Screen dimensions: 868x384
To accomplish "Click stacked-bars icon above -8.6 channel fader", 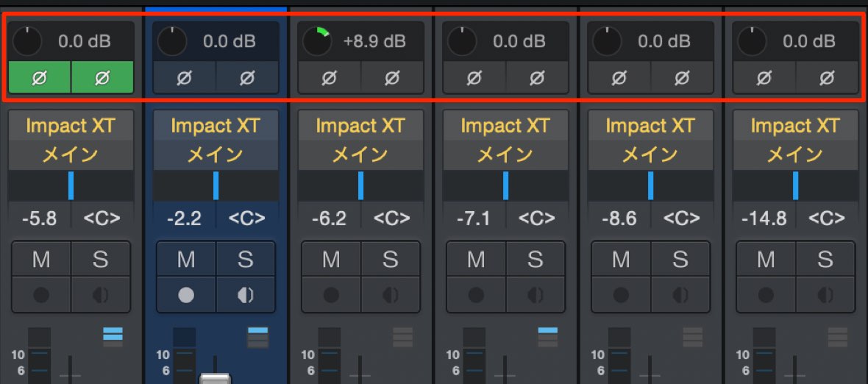I will coord(693,337).
